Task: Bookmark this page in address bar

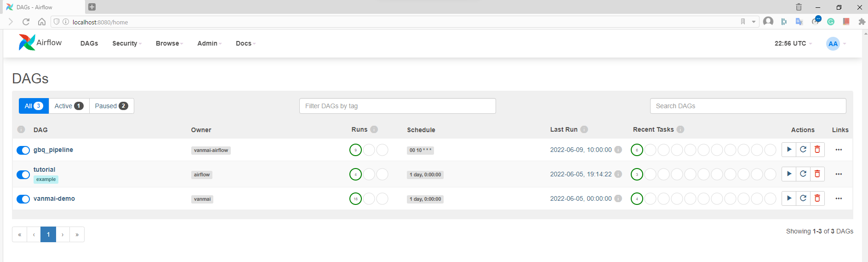Action: coord(743,22)
